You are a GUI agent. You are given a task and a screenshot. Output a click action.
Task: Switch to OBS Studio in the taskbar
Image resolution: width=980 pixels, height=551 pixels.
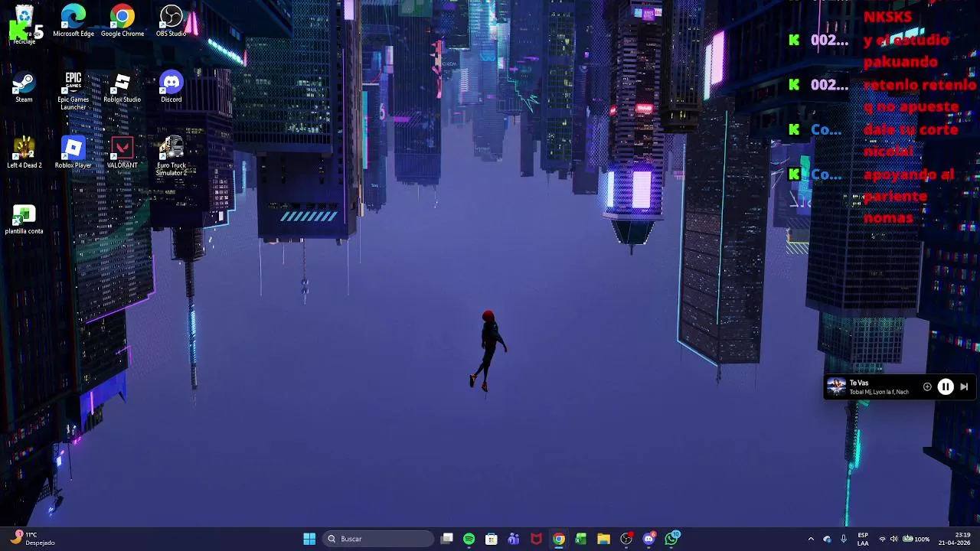coord(626,539)
